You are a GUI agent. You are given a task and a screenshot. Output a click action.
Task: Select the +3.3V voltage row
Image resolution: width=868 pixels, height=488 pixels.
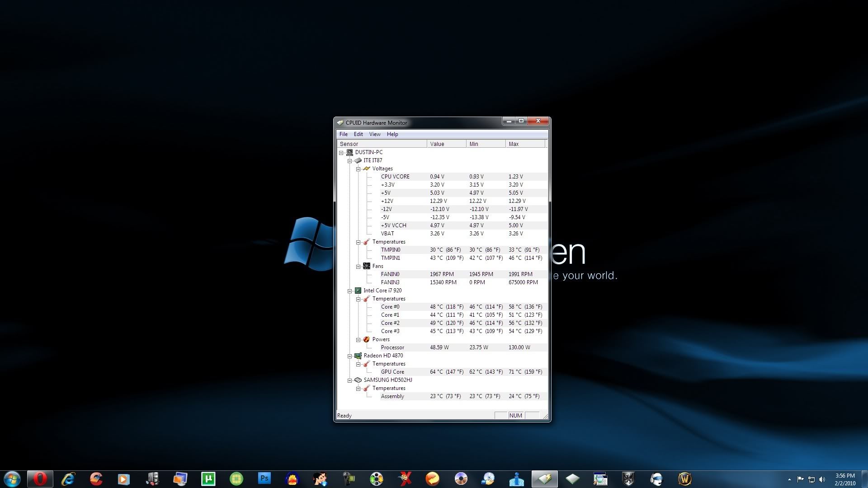(x=463, y=185)
